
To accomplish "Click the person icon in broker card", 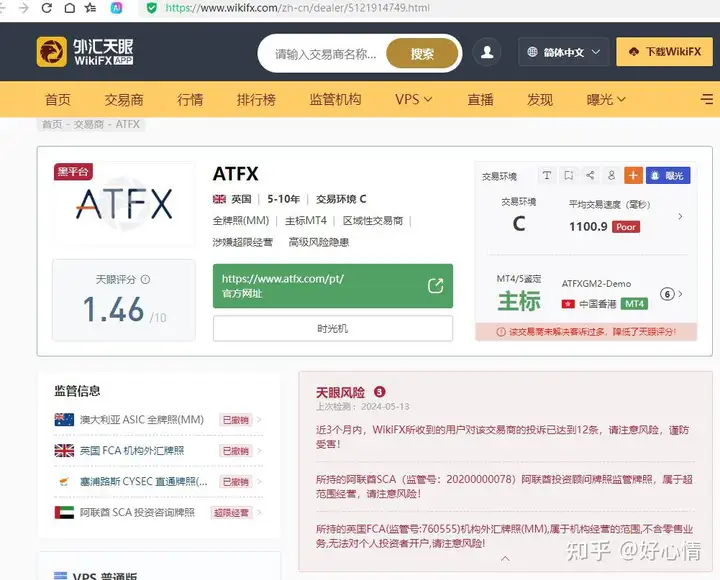I will 612,175.
